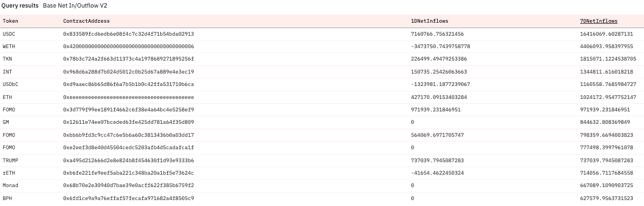644x206 pixels.
Task: Click the USDbC token cell
Action: tap(10, 84)
